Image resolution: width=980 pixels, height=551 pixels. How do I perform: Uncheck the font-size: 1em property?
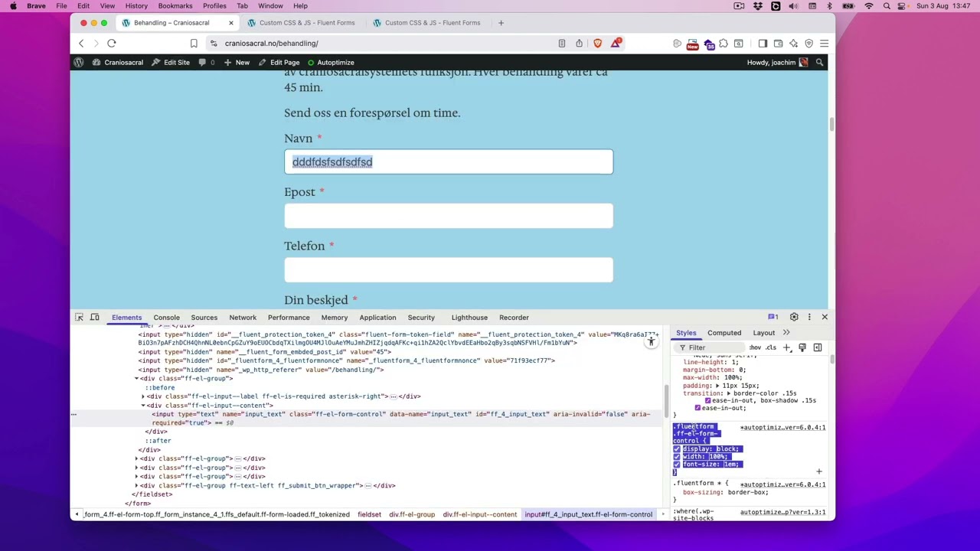coord(677,465)
